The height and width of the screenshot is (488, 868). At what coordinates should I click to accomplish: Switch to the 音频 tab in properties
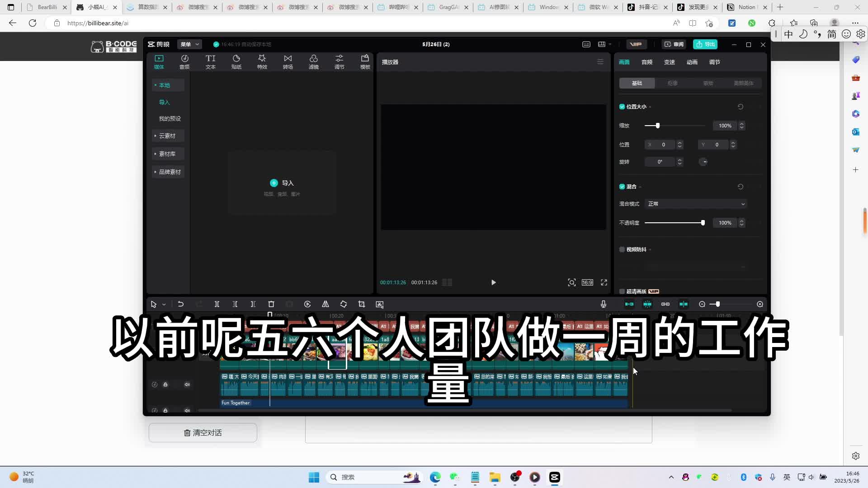coord(646,62)
